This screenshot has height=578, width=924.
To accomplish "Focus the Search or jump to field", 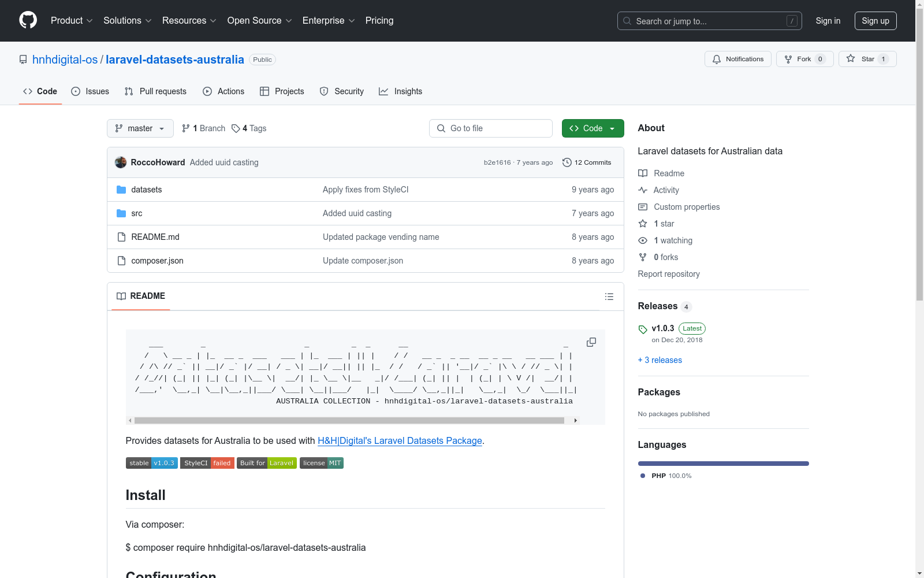I will point(710,21).
